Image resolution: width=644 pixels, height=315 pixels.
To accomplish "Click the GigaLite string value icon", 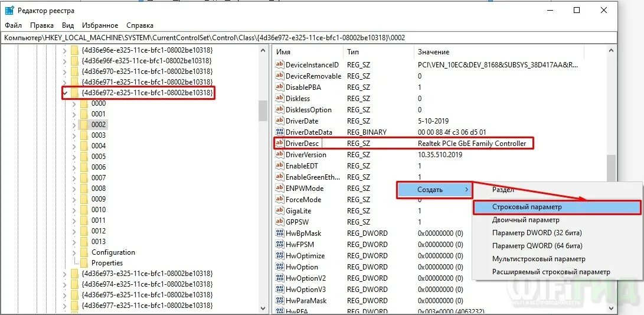I will 280,211.
